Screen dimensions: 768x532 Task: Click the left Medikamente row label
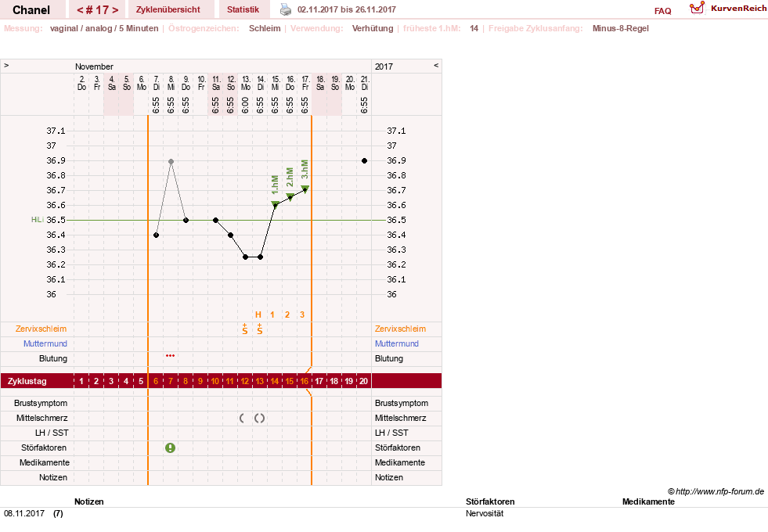pyautogui.click(x=45, y=462)
